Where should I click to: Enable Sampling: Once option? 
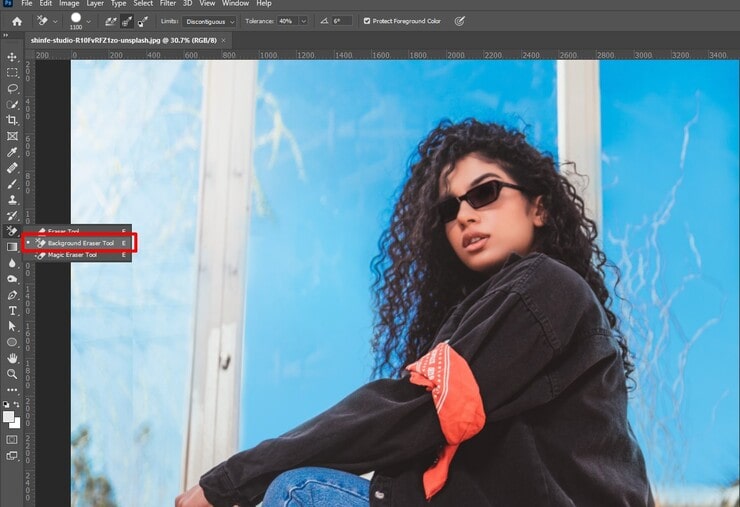click(x=126, y=21)
